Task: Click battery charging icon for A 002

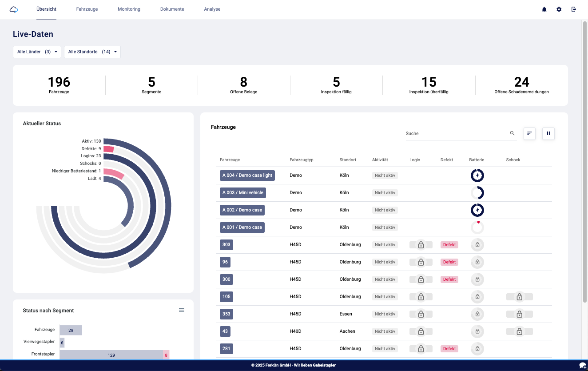Action: pos(477,210)
